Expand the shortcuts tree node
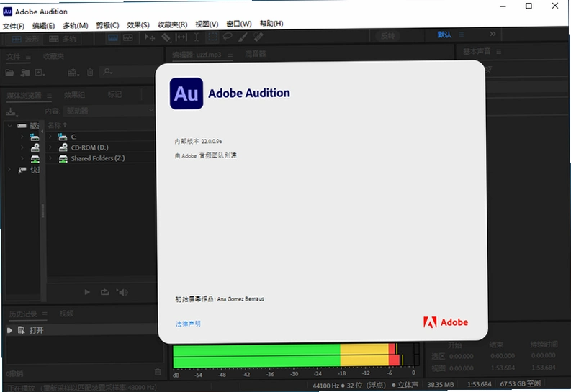This screenshot has width=571, height=392. 9,170
